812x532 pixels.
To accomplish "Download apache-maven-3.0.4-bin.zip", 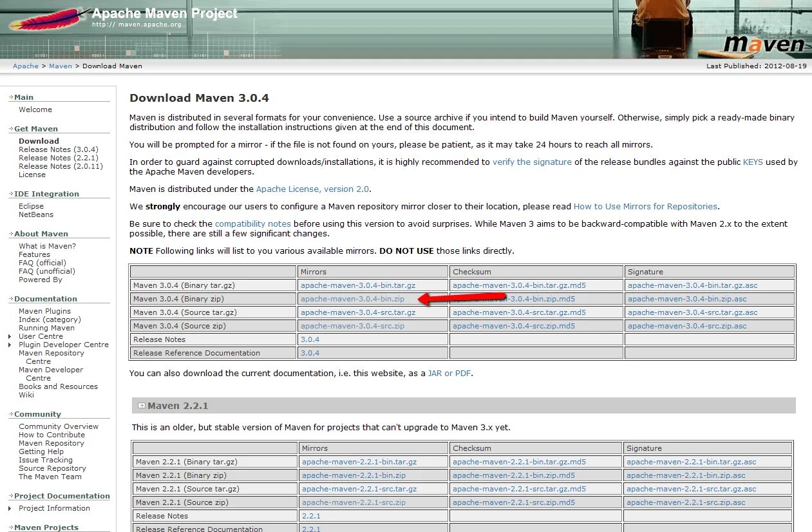I will pos(352,299).
